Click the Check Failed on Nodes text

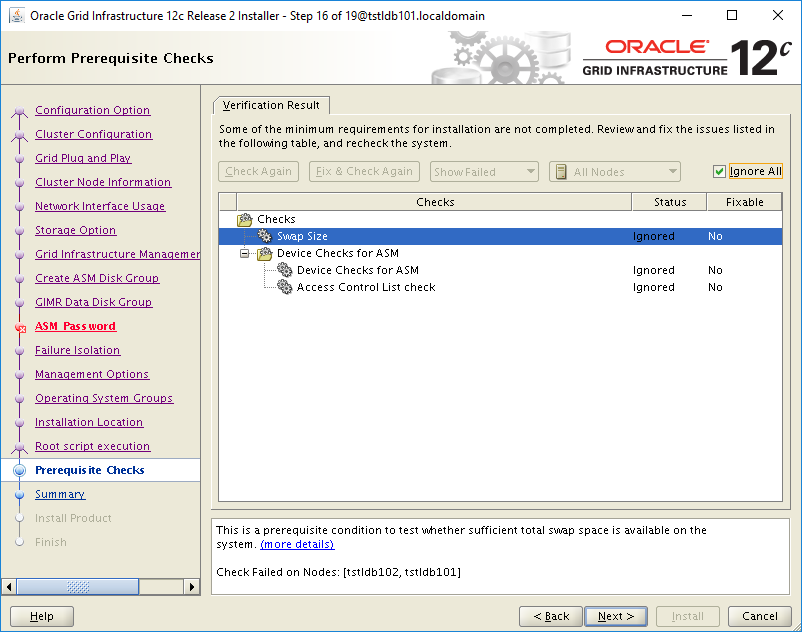coord(338,572)
